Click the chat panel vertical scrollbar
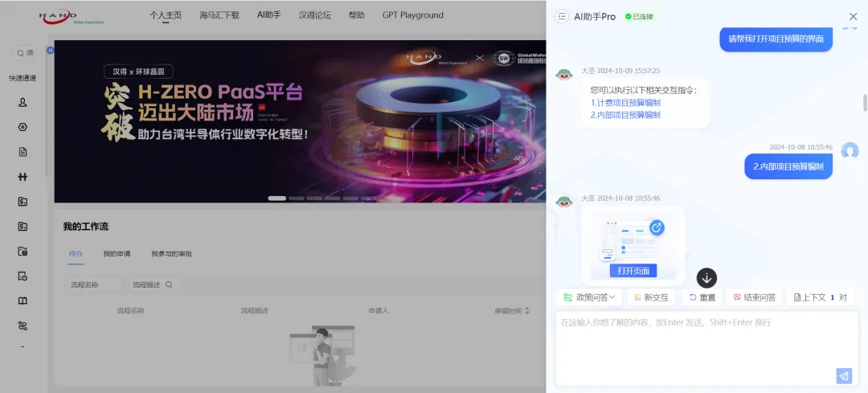868x393 pixels. [865, 102]
